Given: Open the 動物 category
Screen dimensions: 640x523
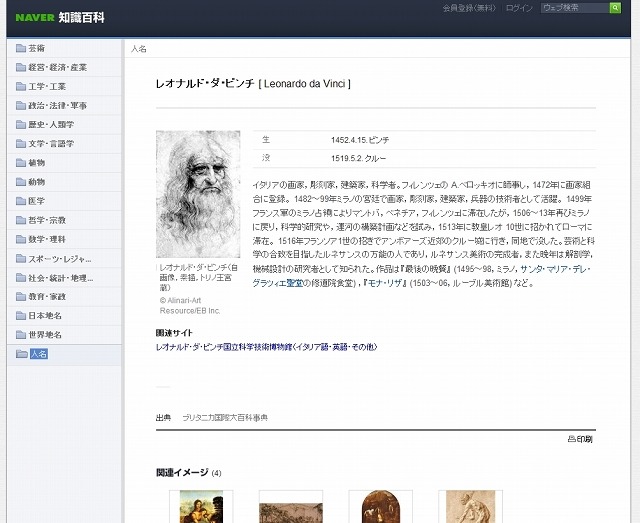Looking at the screenshot, I should click(x=36, y=182).
